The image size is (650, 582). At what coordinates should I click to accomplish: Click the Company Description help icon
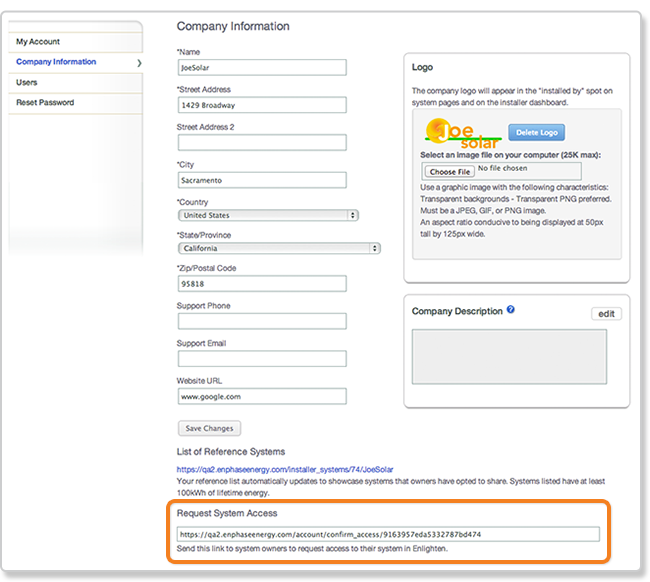511,310
